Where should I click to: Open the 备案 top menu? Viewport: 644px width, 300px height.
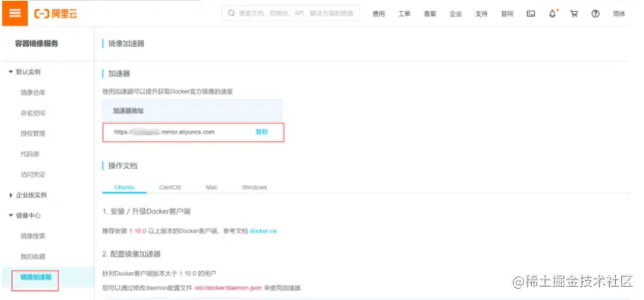tap(429, 14)
